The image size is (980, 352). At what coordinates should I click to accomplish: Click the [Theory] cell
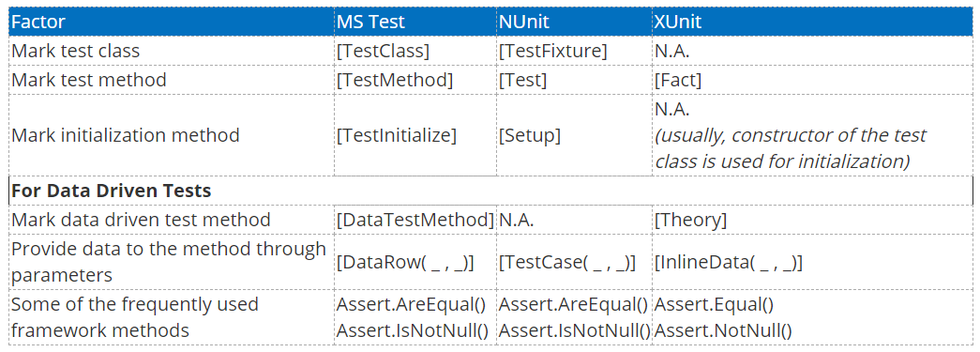812,220
